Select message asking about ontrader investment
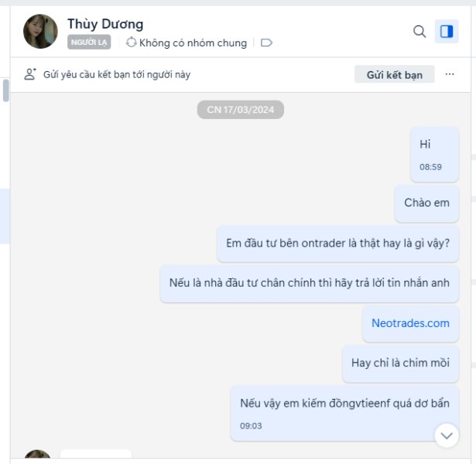476x464 pixels. [337, 244]
